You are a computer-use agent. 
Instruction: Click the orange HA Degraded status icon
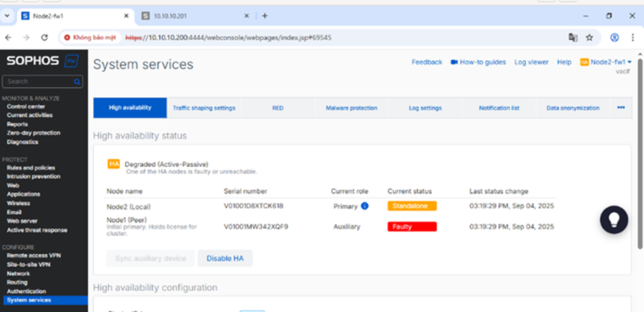pyautogui.click(x=114, y=164)
